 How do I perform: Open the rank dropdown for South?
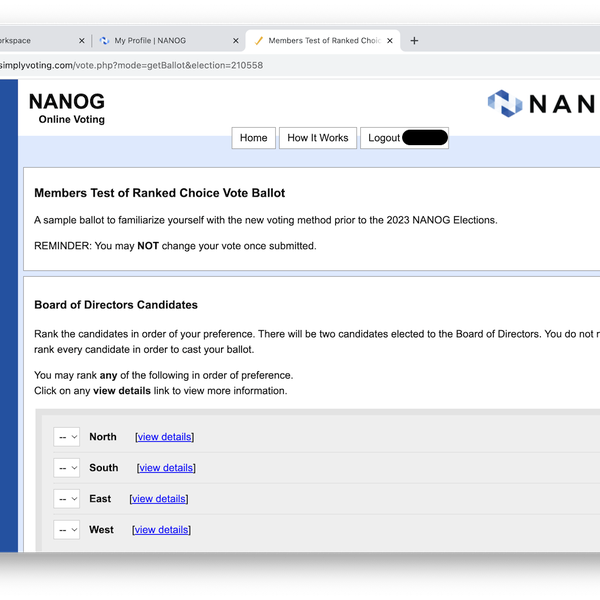tap(67, 468)
